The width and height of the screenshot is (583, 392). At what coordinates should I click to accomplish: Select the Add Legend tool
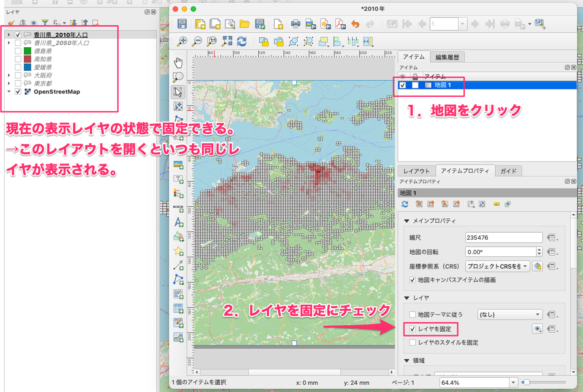pos(178,193)
